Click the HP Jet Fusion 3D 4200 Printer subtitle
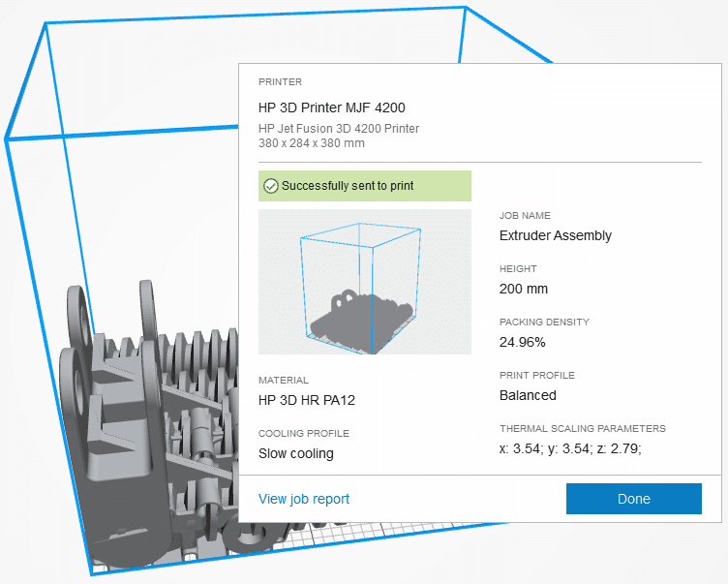728x584 pixels. pos(338,128)
